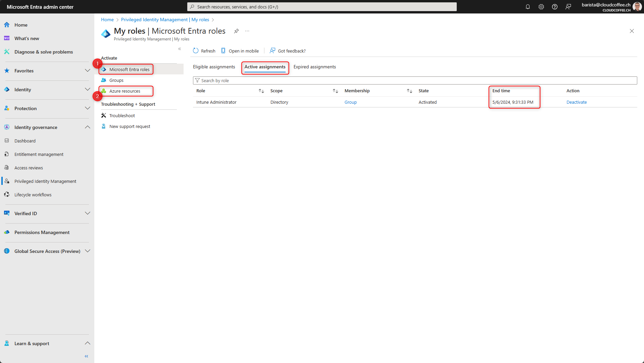Click the Lifecycle workflows icon
Image resolution: width=644 pixels, height=363 pixels.
coord(7,195)
